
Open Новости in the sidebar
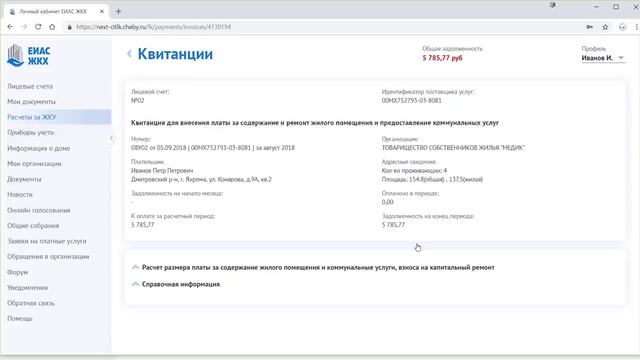20,195
